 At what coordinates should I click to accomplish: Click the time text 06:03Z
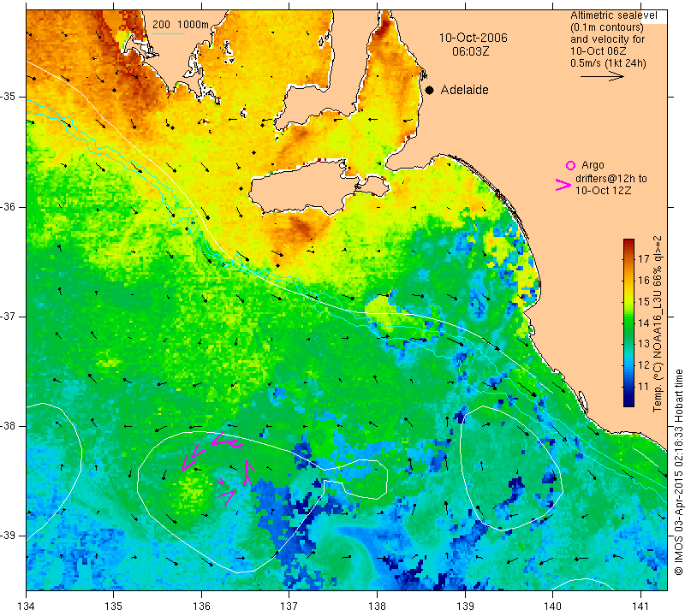pyautogui.click(x=470, y=51)
